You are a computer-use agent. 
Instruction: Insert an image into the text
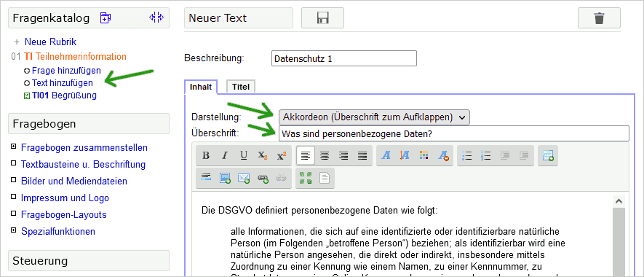click(x=225, y=178)
